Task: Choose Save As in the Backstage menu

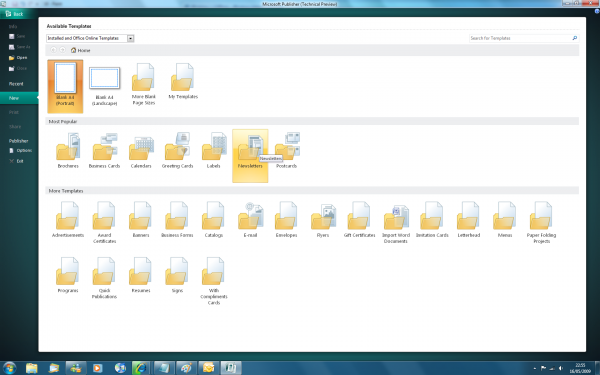Action: (x=20, y=47)
